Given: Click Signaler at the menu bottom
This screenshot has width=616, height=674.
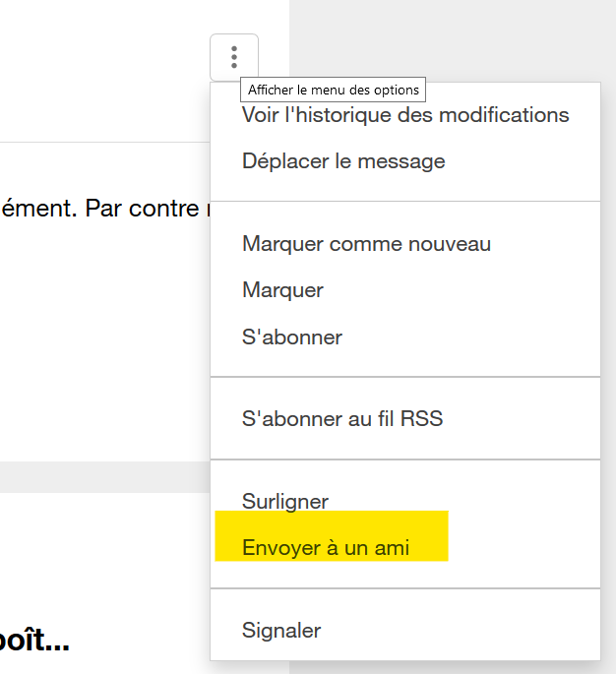Looking at the screenshot, I should 281,630.
